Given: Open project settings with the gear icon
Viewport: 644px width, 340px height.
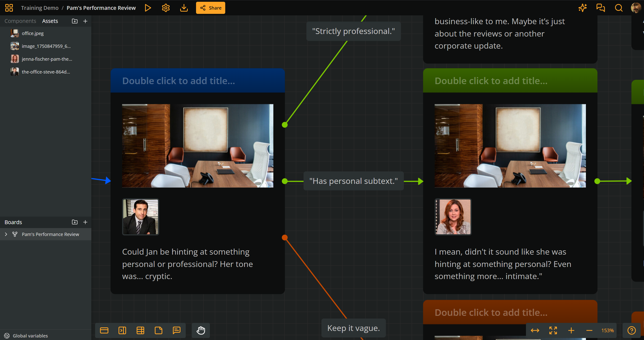Looking at the screenshot, I should coord(166,8).
